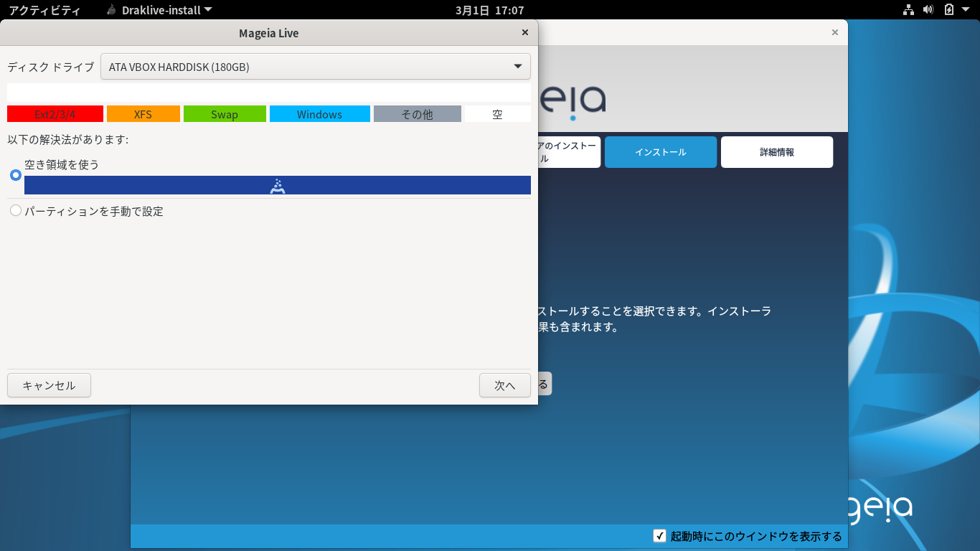Open the アクティビティ overview
The width and height of the screenshot is (980, 551).
tap(44, 10)
